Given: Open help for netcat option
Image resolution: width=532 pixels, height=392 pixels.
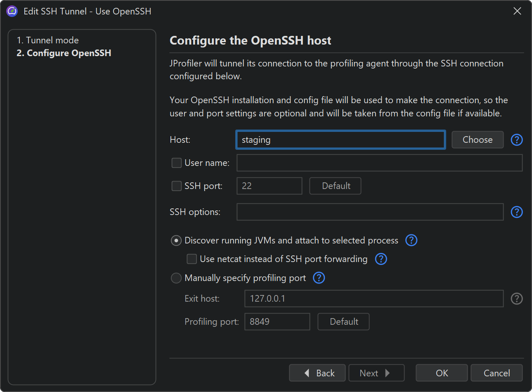Looking at the screenshot, I should 381,259.
